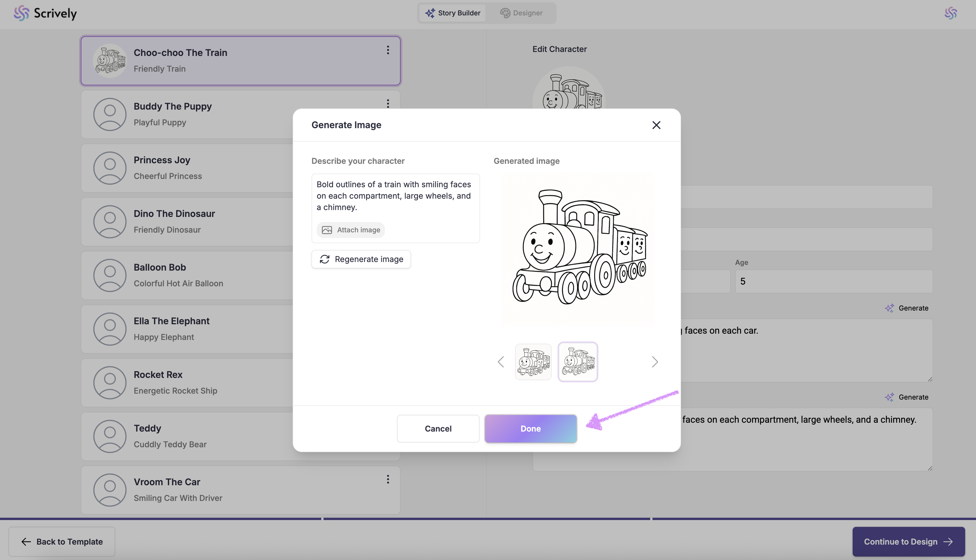Close the Generate Image dialog
Image resolution: width=976 pixels, height=560 pixels.
tap(656, 125)
